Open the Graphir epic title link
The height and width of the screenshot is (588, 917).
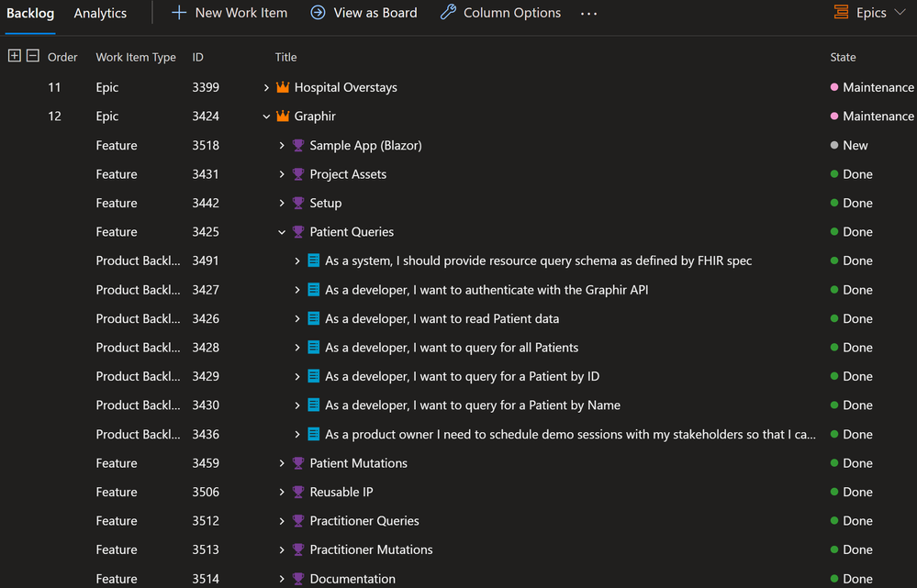point(315,116)
